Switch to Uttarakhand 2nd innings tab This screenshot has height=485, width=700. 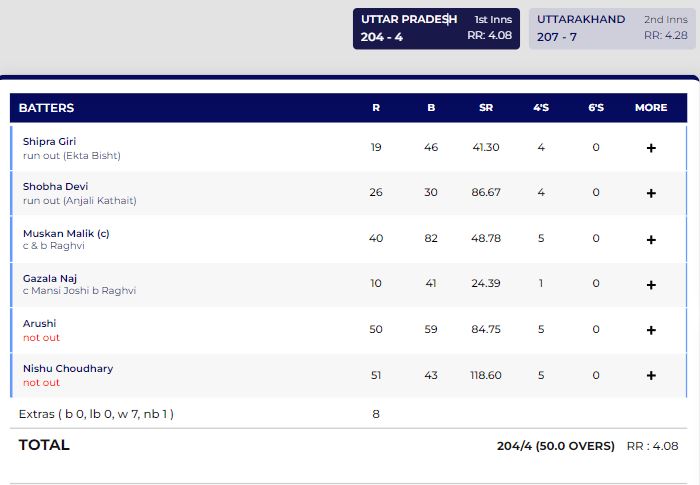pos(612,27)
